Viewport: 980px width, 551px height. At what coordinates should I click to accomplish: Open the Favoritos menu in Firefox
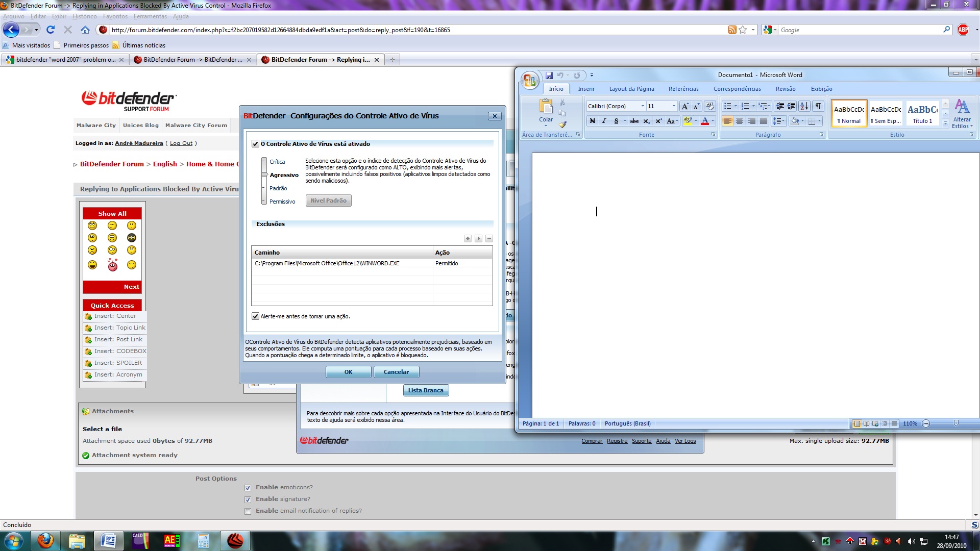115,16
